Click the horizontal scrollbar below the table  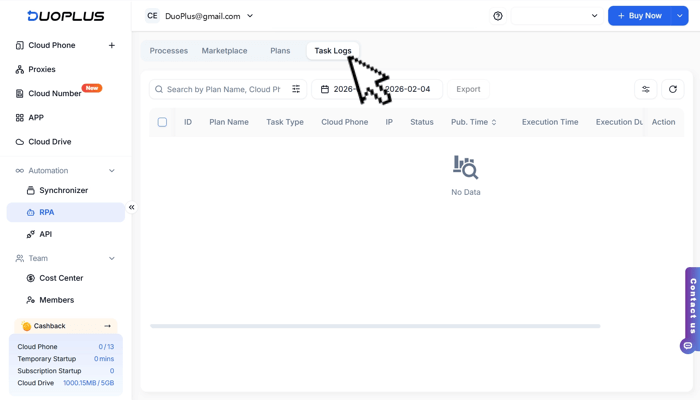(x=375, y=326)
